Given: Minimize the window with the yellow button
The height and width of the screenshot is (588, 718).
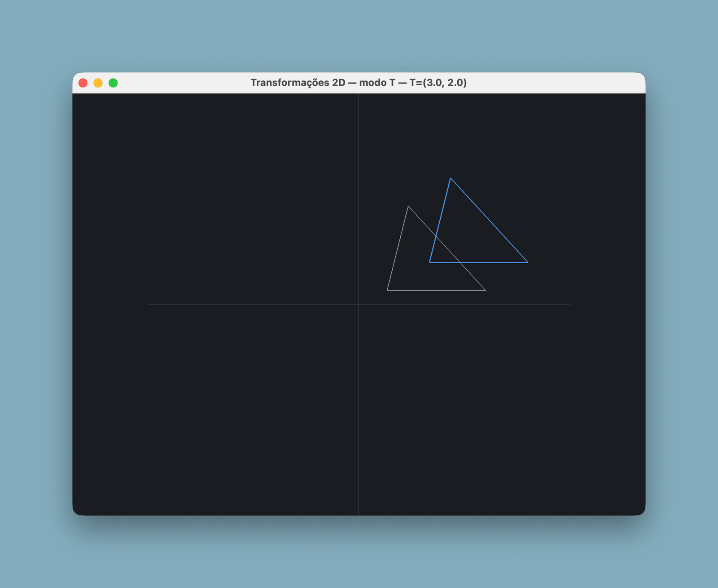Looking at the screenshot, I should [x=98, y=83].
